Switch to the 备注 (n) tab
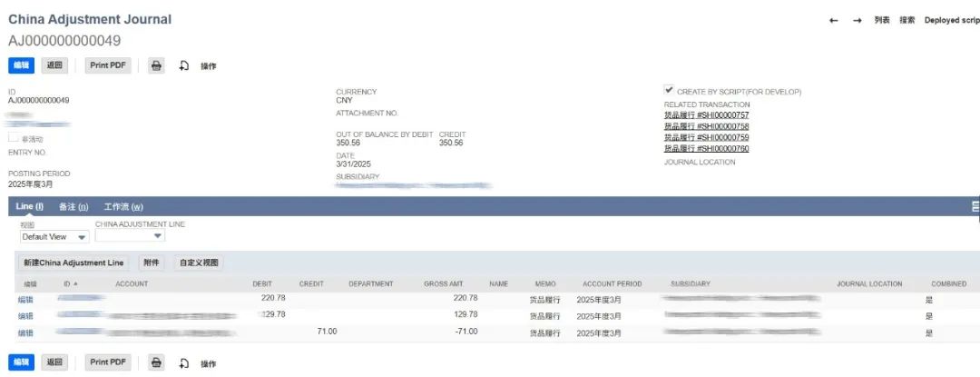Image resolution: width=980 pixels, height=377 pixels. [73, 207]
